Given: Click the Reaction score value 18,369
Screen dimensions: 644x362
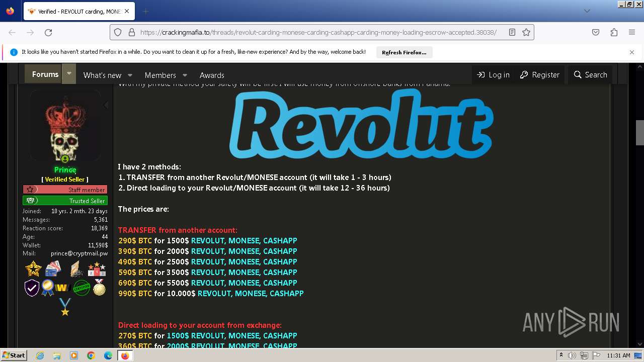Looking at the screenshot, I should coord(99,228).
